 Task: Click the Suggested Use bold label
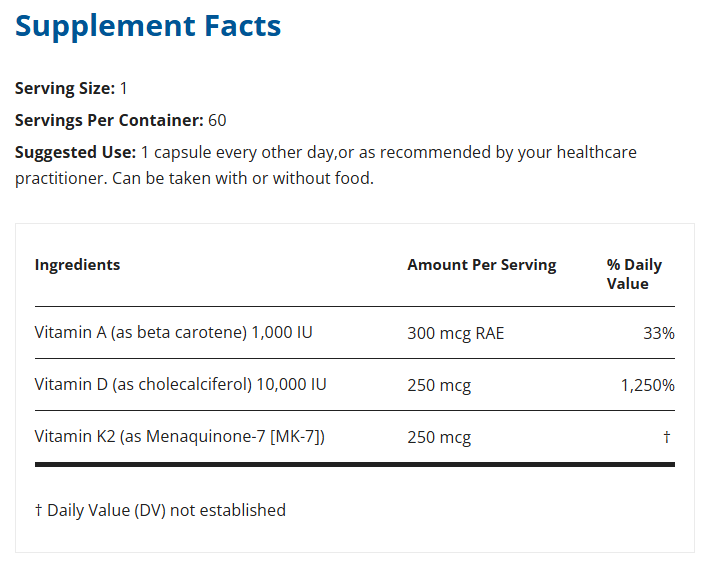click(x=75, y=152)
